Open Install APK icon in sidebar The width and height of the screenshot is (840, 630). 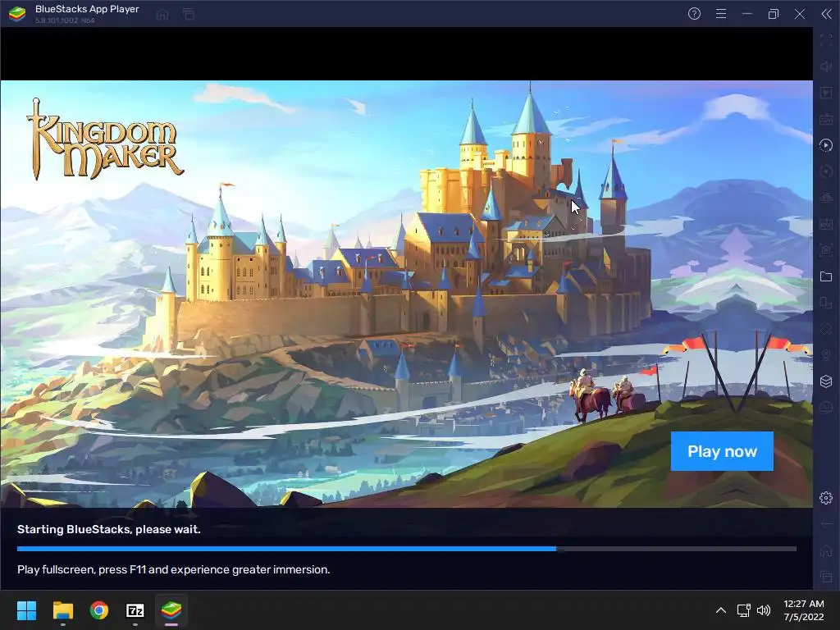826,224
